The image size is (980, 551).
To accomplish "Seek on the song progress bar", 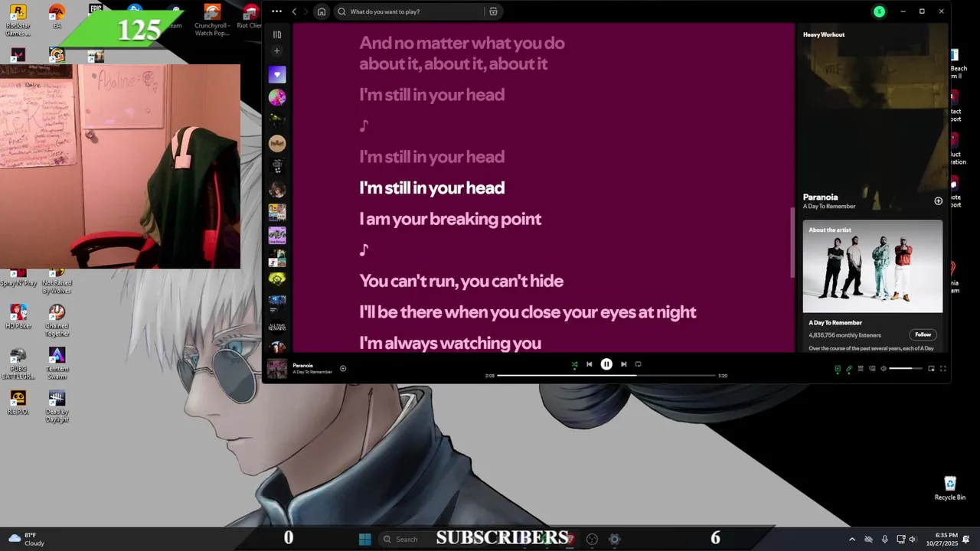I will point(606,376).
